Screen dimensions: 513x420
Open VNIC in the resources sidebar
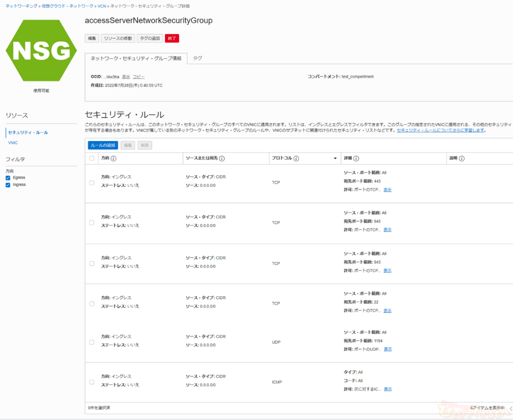pos(13,143)
